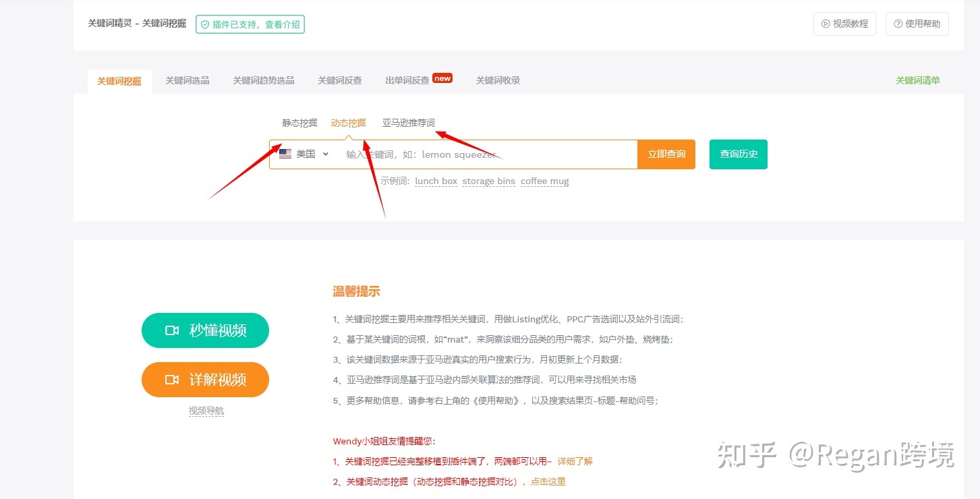Select the 亚马逊推荐词 mode
This screenshot has height=499, width=980.
(x=409, y=123)
